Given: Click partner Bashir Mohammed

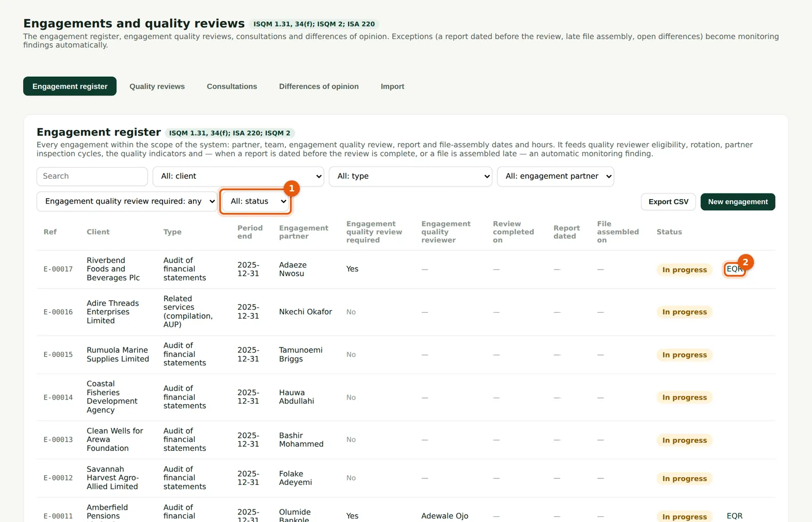Looking at the screenshot, I should pyautogui.click(x=301, y=440).
